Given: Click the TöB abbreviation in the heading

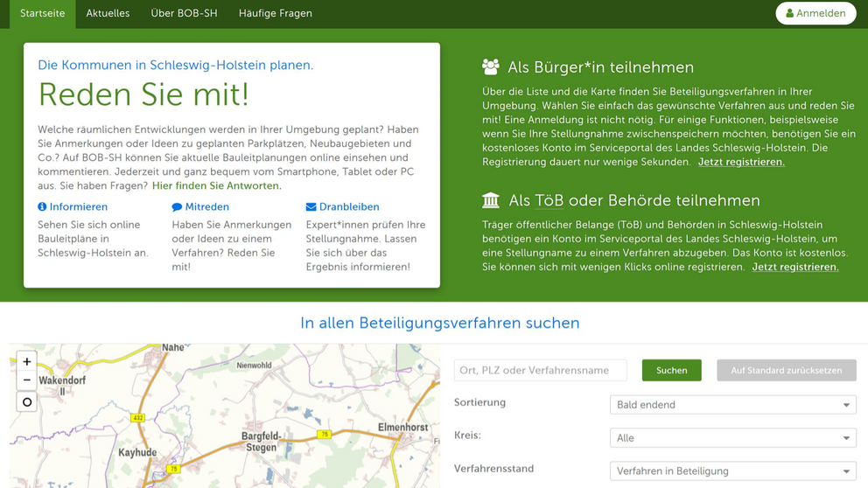Looking at the screenshot, I should coord(549,200).
